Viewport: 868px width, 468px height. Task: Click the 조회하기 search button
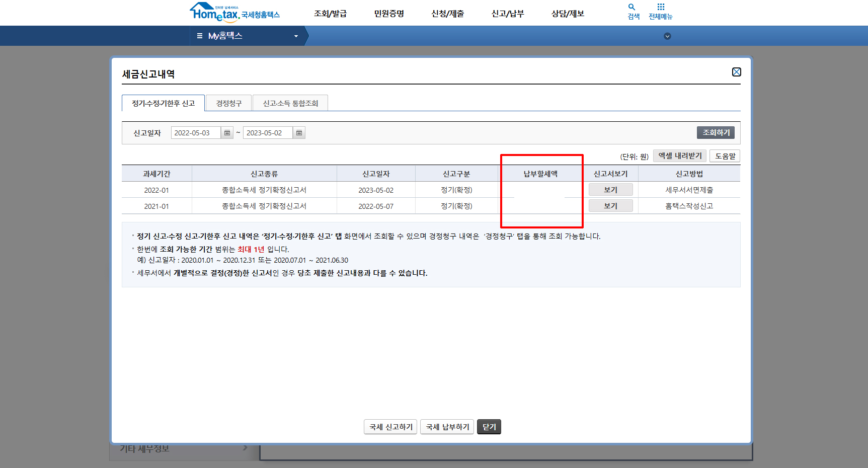click(x=716, y=132)
